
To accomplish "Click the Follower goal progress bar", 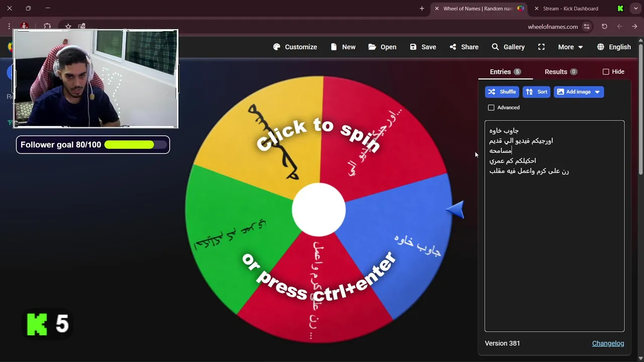I will coord(136,145).
